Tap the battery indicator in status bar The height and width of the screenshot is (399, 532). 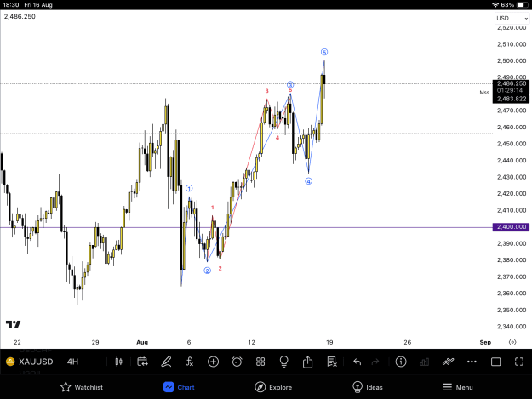click(521, 5)
